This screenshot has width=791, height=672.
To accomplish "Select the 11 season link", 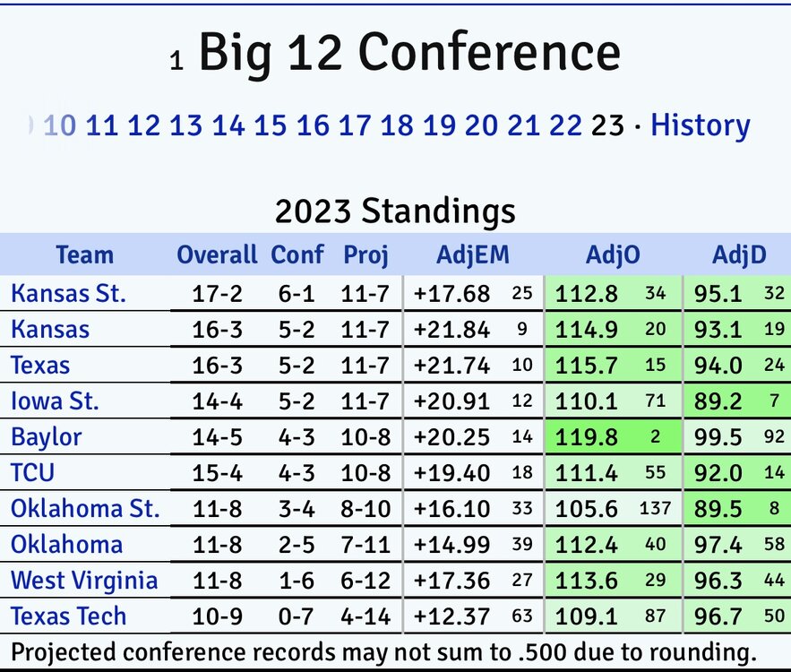I will tap(102, 125).
